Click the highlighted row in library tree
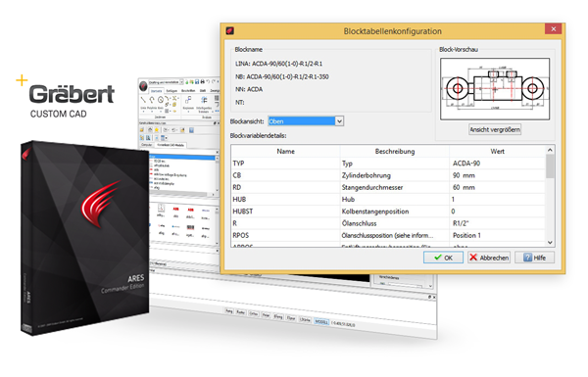This screenshot has height=377, width=588. [183, 158]
